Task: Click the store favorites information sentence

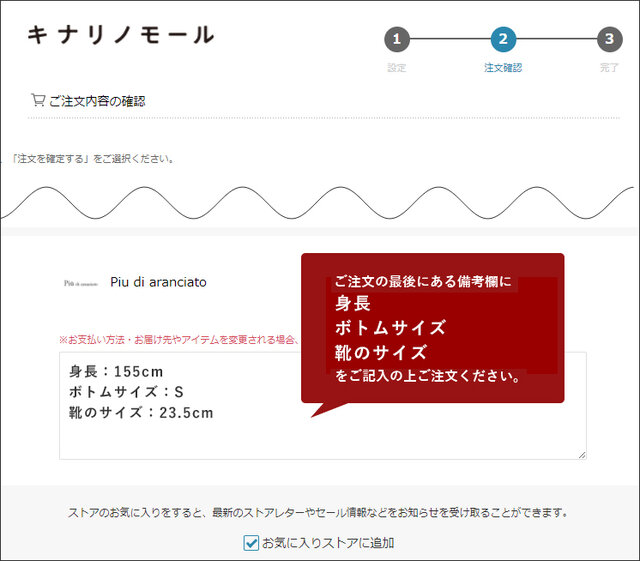Action: point(318,512)
